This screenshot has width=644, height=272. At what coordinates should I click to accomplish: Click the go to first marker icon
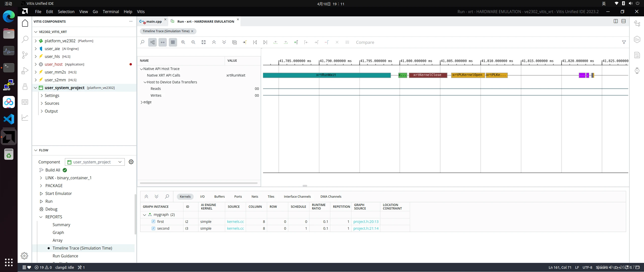[x=255, y=42]
